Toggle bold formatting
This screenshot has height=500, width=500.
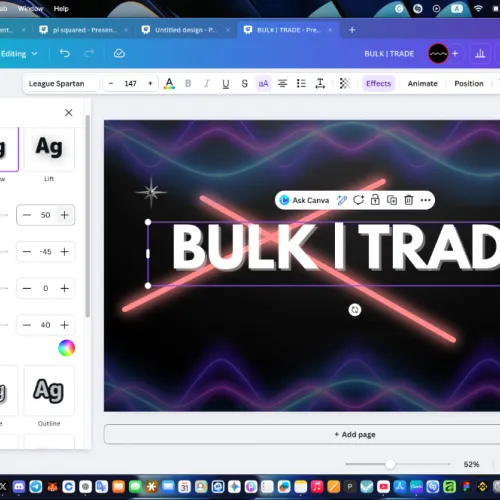tap(188, 83)
